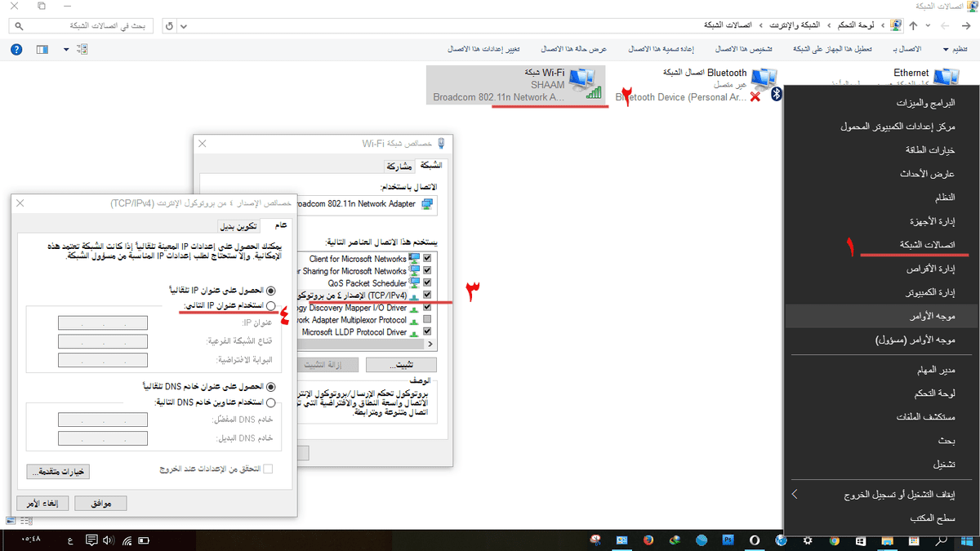The image size is (980, 551).
Task: Click تثبيت (Install) button in Wi-Fi properties
Action: 401,364
